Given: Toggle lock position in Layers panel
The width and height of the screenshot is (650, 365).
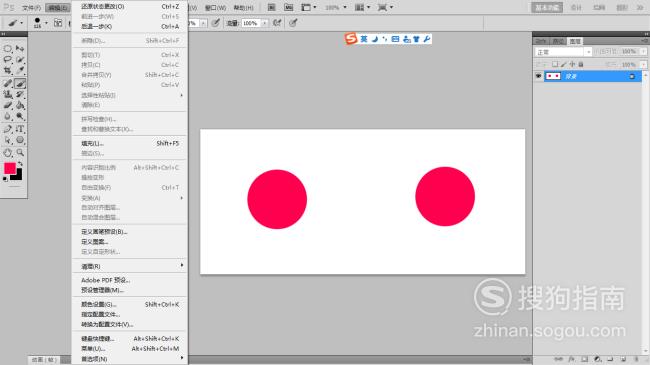Looking at the screenshot, I should pos(572,64).
